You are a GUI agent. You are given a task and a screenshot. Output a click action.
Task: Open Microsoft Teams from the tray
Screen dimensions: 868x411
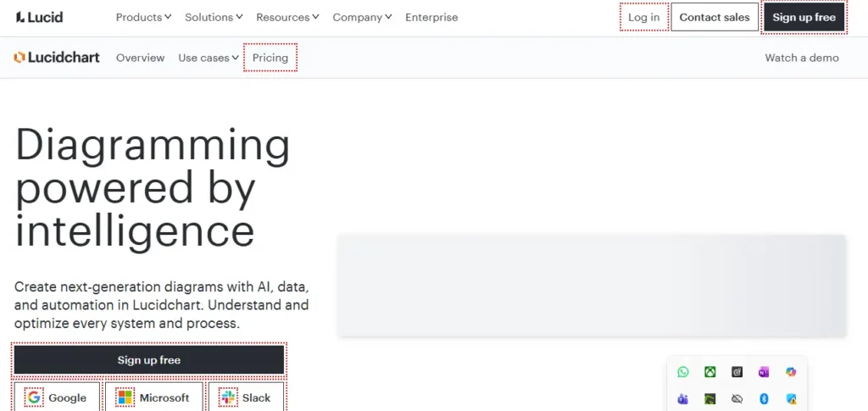coord(683,398)
